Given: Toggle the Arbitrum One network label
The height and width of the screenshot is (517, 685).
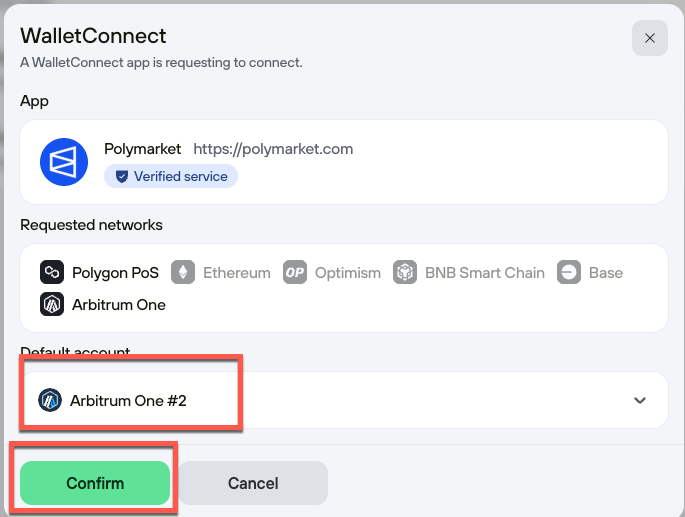Looking at the screenshot, I should click(x=119, y=305).
